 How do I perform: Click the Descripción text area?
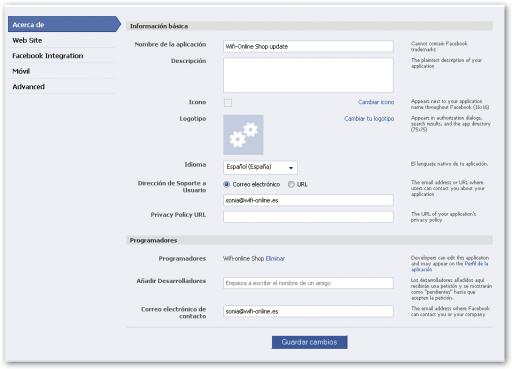coord(308,75)
